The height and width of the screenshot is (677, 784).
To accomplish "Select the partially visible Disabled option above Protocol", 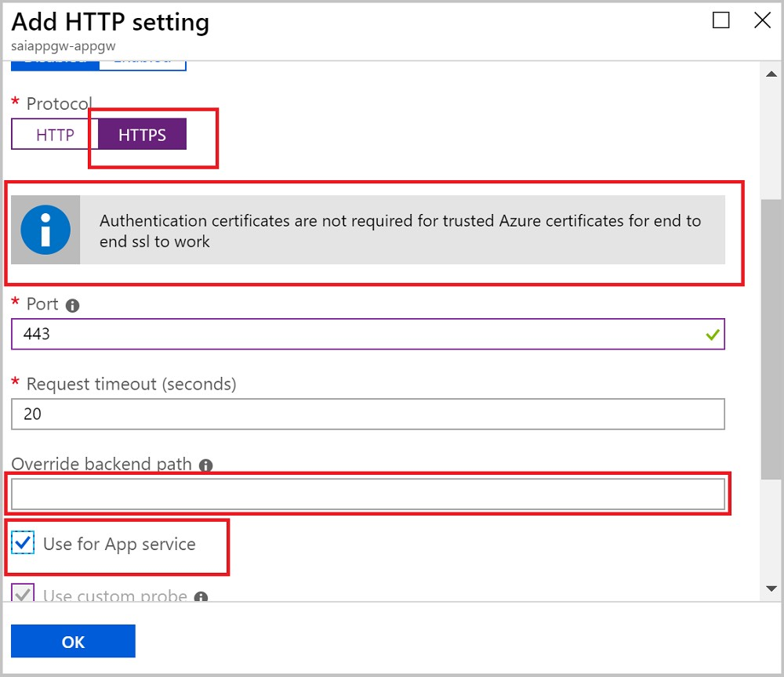I will [x=55, y=62].
